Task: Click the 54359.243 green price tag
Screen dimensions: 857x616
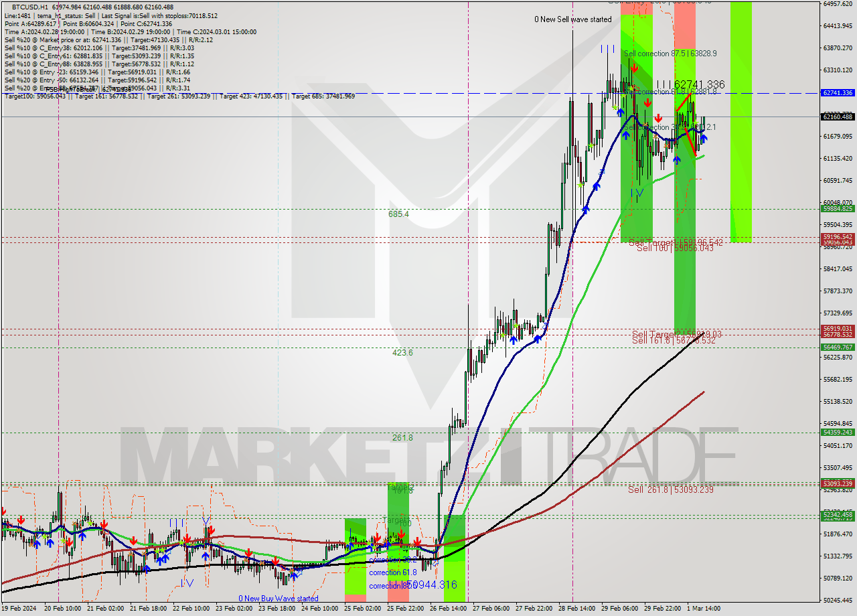Action: [x=838, y=432]
